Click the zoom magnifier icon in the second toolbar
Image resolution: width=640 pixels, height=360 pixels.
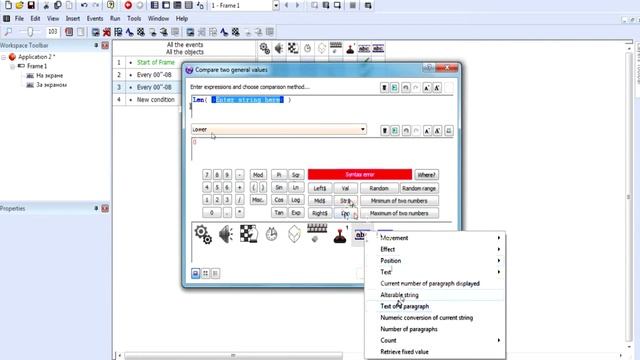(8, 31)
